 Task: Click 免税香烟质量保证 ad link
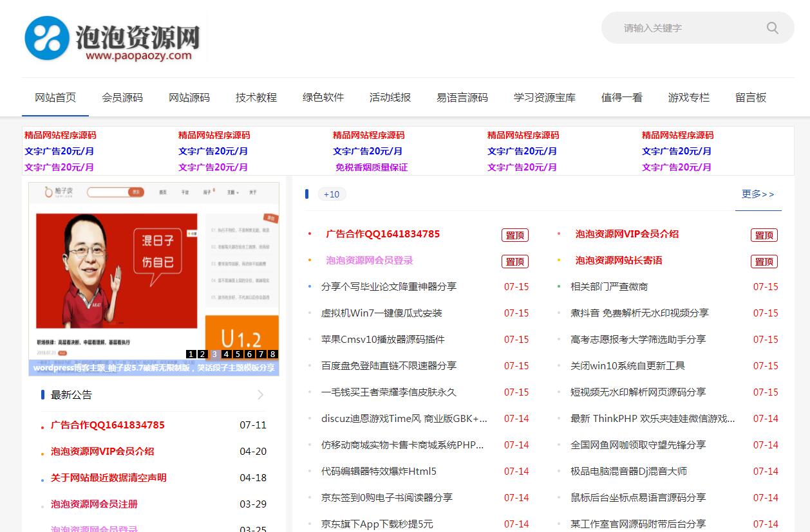pos(372,167)
